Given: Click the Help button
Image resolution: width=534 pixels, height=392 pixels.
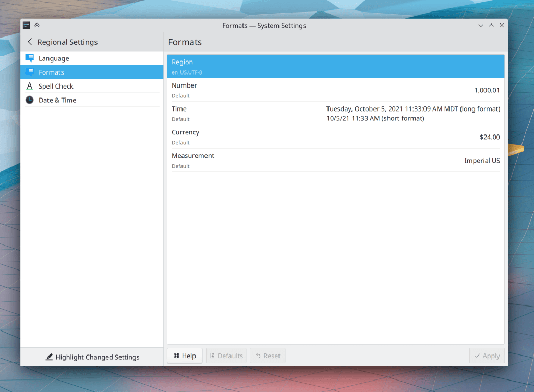Looking at the screenshot, I should click(x=185, y=356).
